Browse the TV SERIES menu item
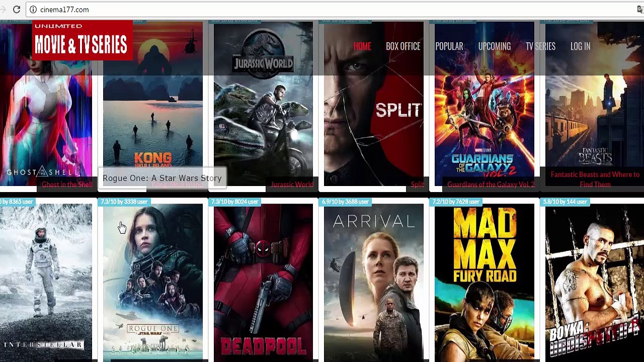The height and width of the screenshot is (362, 644). (x=540, y=46)
